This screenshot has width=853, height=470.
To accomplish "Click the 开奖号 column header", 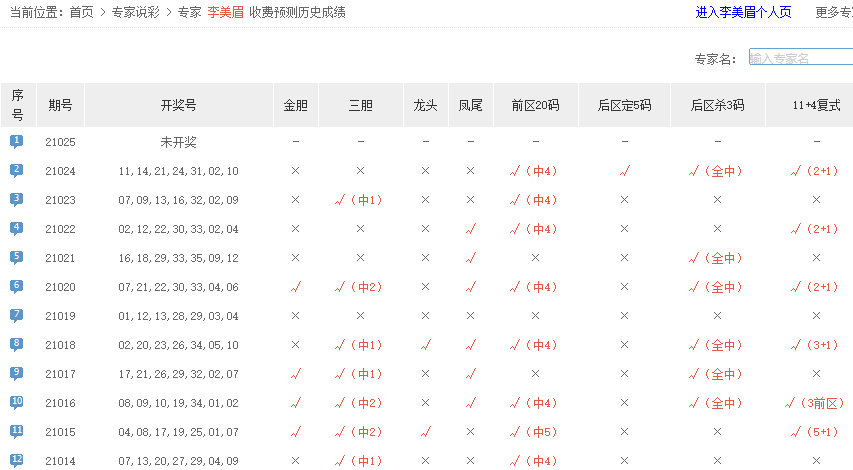I will pos(178,105).
